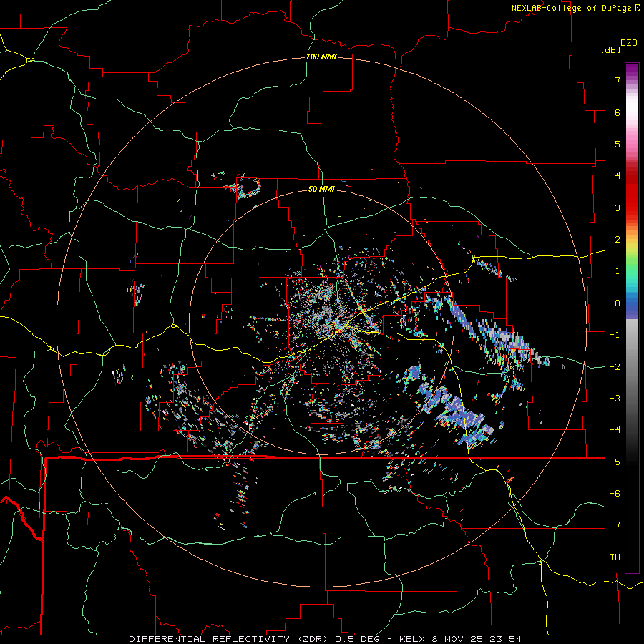This screenshot has height=644, width=644.
Task: Click the -5 value on color scale
Action: pyautogui.click(x=615, y=462)
